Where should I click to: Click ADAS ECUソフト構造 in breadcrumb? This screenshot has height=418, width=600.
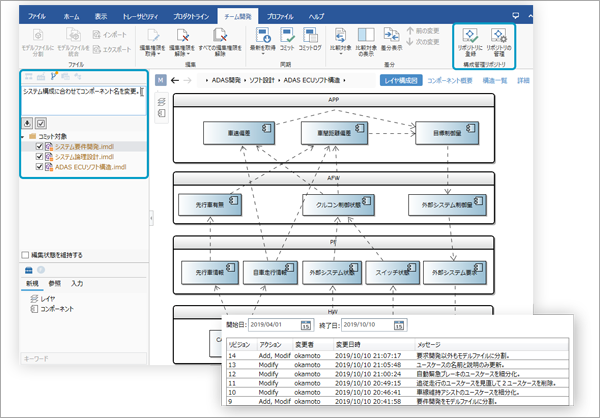click(312, 80)
